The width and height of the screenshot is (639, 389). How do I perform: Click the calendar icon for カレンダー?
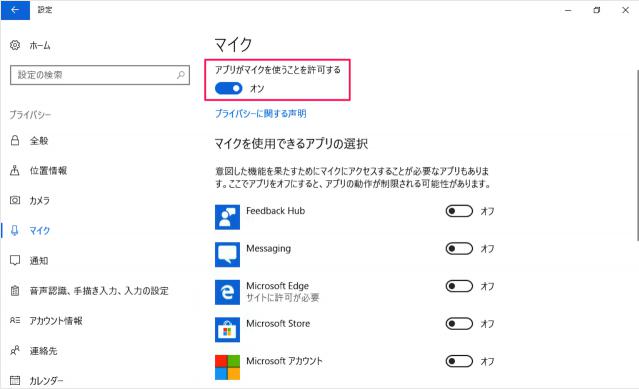pyautogui.click(x=15, y=380)
